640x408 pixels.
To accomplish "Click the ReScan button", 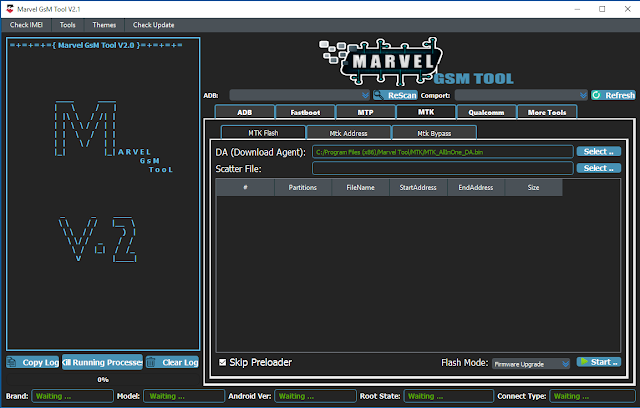I will pyautogui.click(x=396, y=95).
